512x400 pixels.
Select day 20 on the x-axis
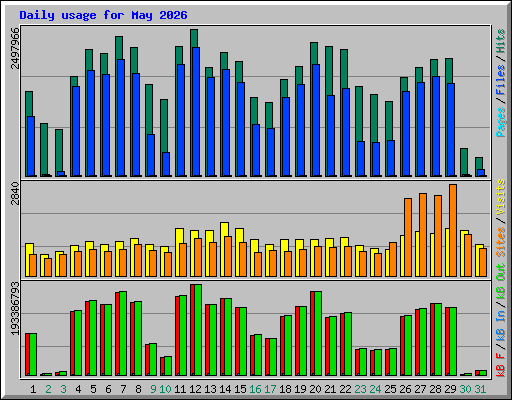point(315,389)
